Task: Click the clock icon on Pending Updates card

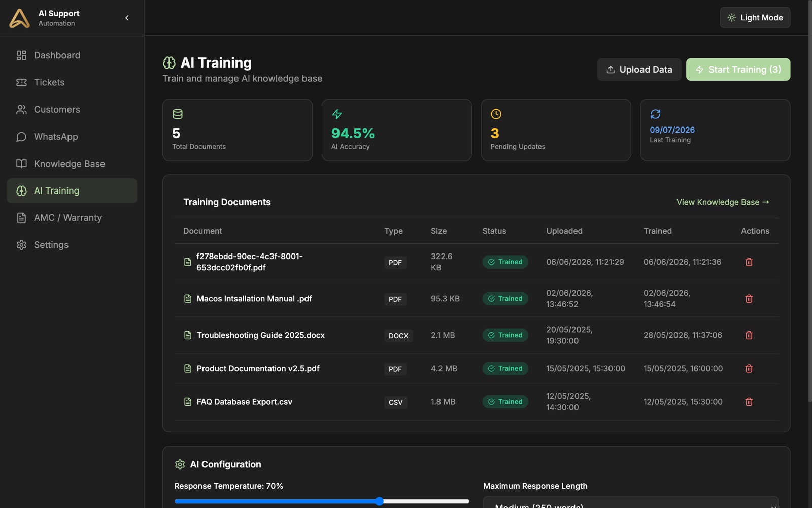Action: (496, 114)
